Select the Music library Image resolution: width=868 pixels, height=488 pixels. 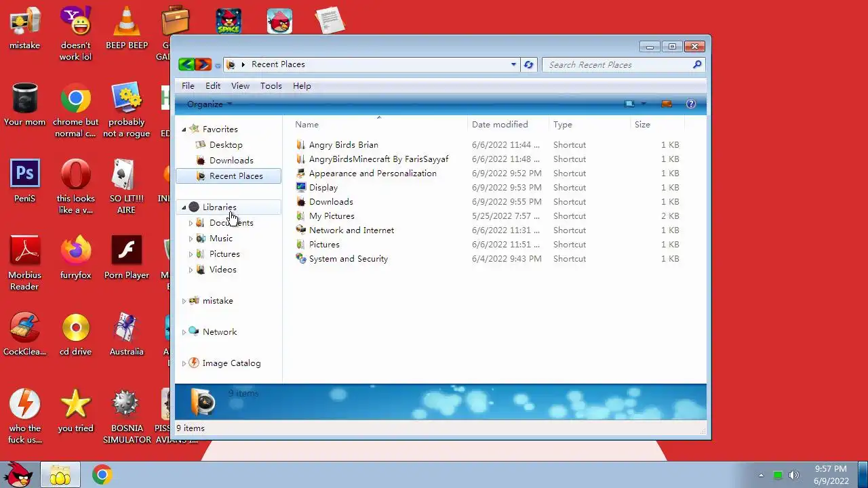click(221, 239)
